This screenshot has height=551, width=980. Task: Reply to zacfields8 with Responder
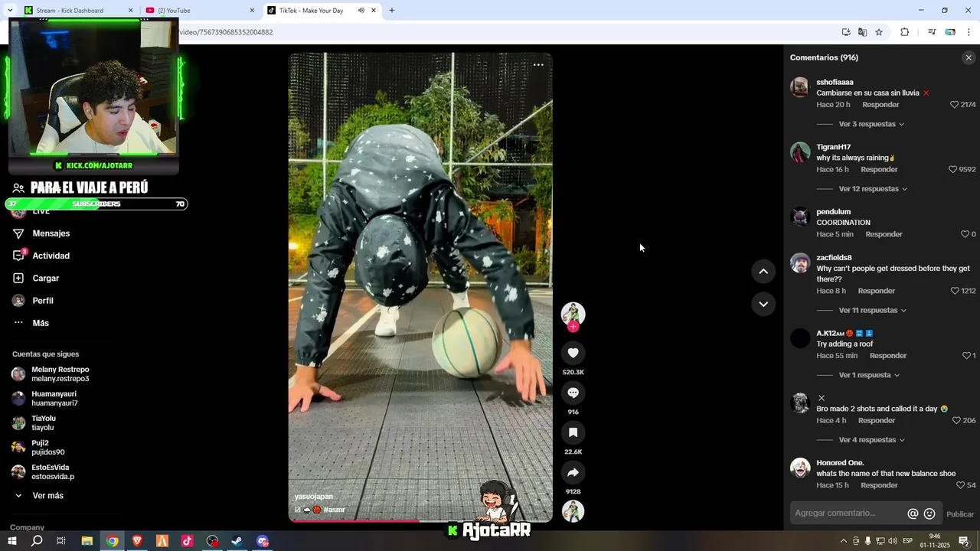(877, 291)
